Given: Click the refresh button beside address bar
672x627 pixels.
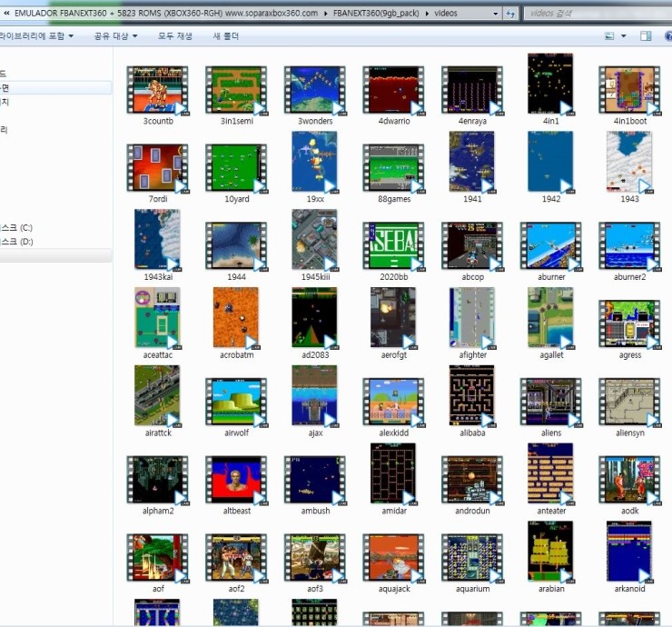Looking at the screenshot, I should (510, 14).
